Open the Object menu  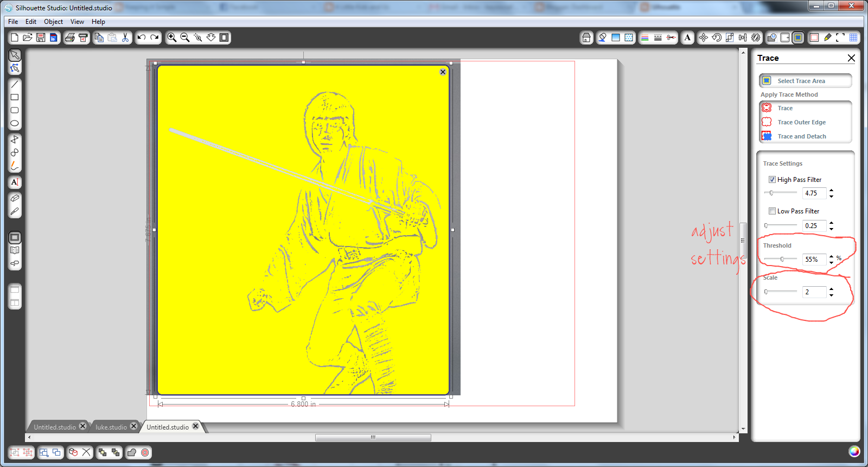54,22
